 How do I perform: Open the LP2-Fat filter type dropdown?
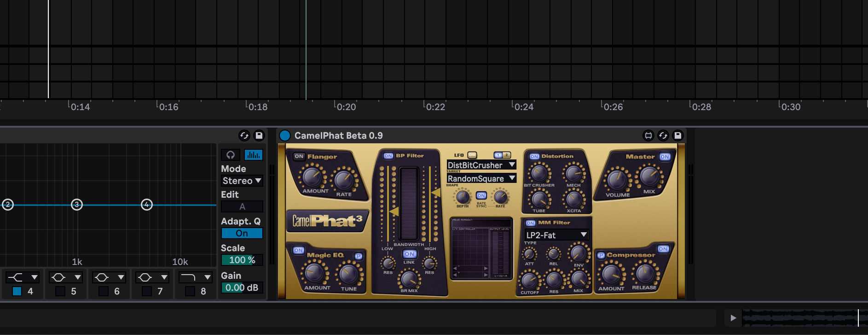pyautogui.click(x=556, y=235)
